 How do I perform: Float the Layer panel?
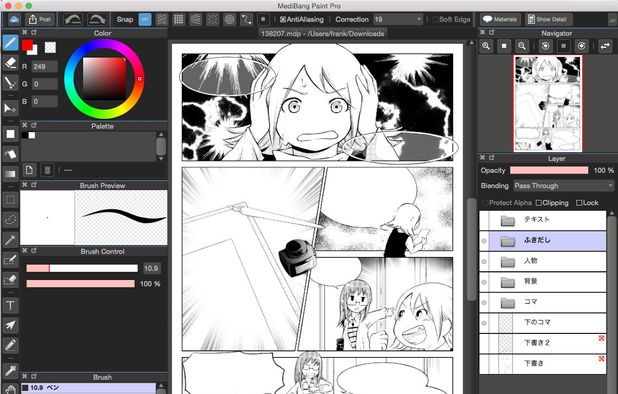pos(492,158)
